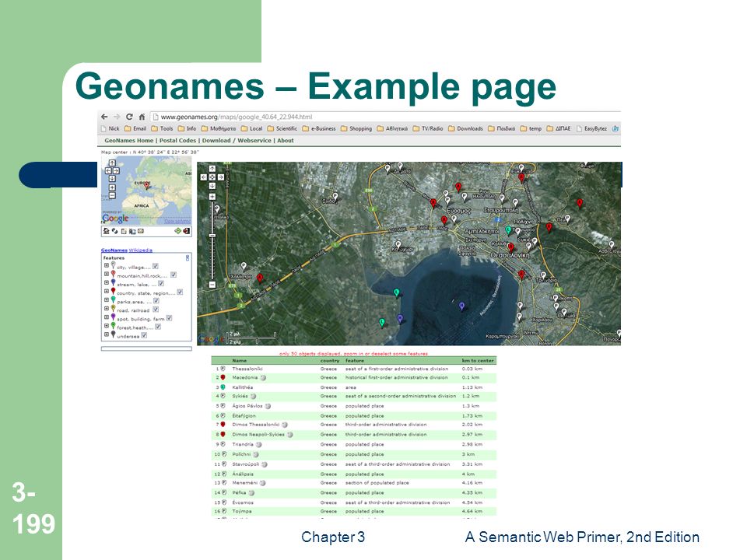Viewport: 747px width, 560px height.
Task: Switch to the GeoNames tab link
Action: pyautogui.click(x=114, y=250)
